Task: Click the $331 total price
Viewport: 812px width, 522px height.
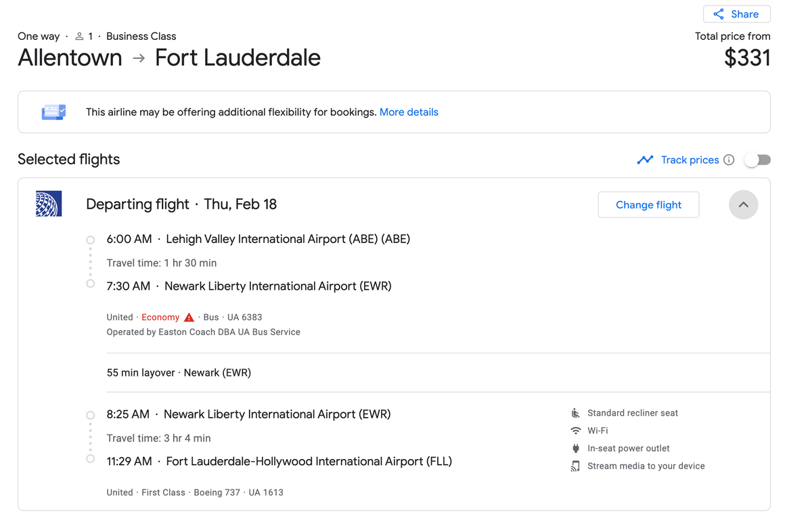Action: [x=747, y=58]
